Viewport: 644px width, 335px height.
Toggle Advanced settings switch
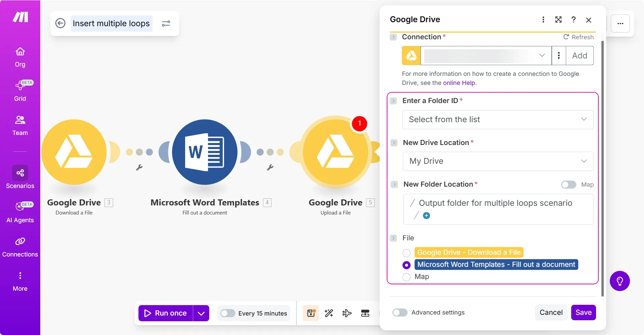(400, 313)
